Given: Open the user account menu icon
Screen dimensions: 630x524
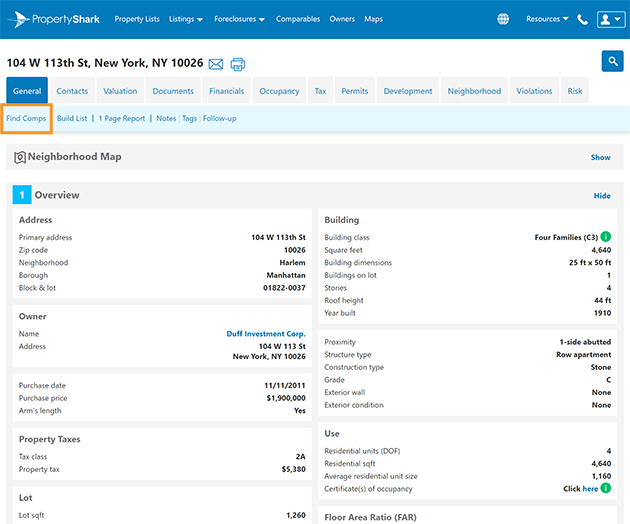Looking at the screenshot, I should pyautogui.click(x=610, y=19).
